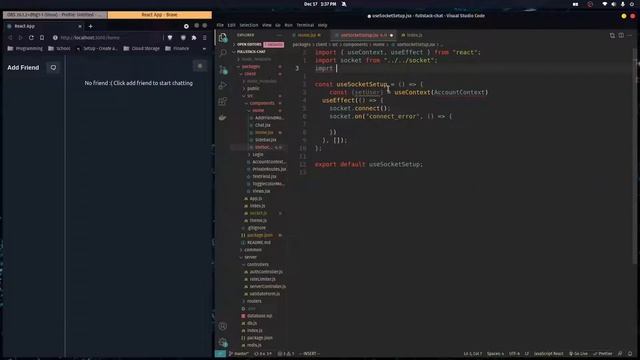
Task: Switch to OBS window in task bar
Action: (x=55, y=15)
